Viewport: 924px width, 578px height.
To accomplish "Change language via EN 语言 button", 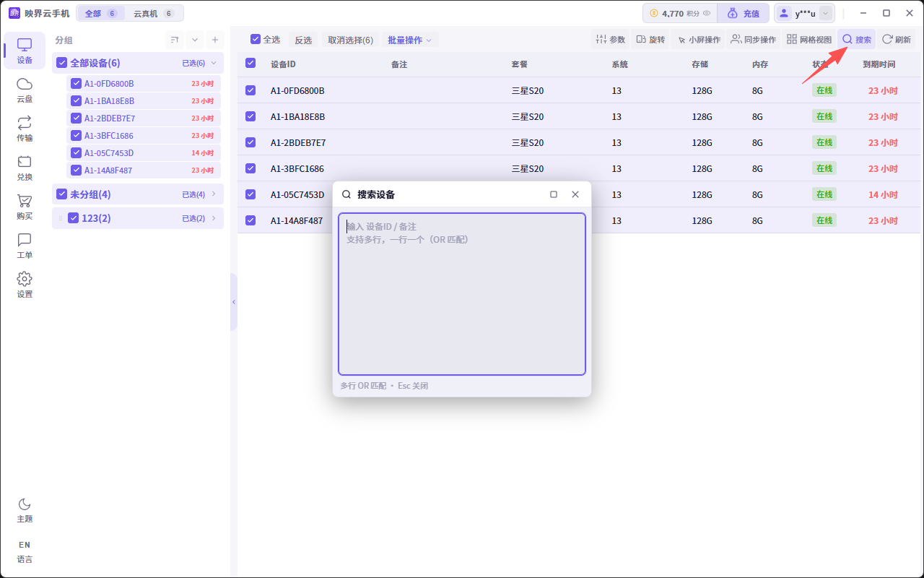I will click(x=25, y=551).
